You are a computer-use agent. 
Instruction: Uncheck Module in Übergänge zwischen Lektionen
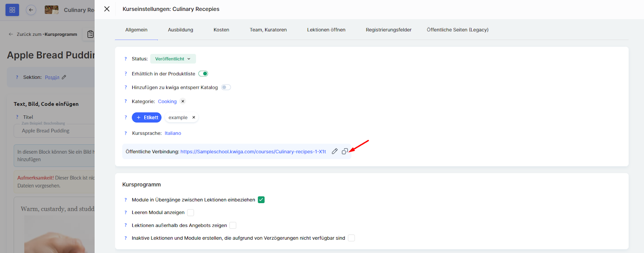[x=261, y=200]
